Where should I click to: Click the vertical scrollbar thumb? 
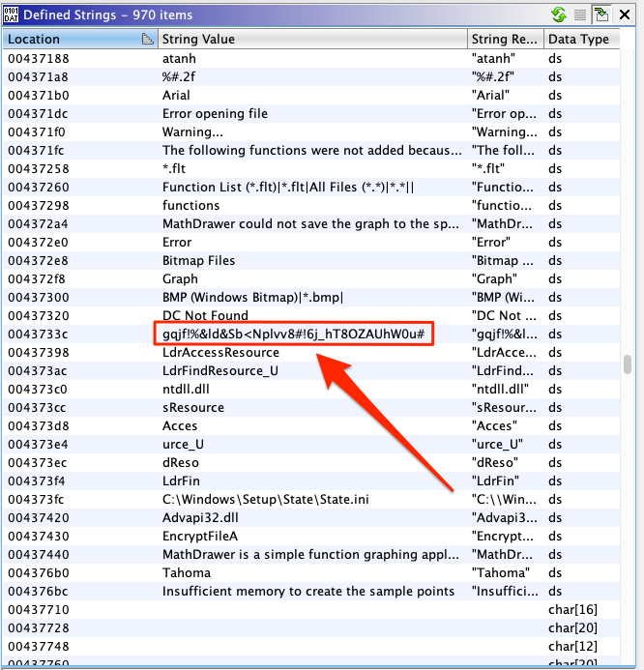click(628, 364)
